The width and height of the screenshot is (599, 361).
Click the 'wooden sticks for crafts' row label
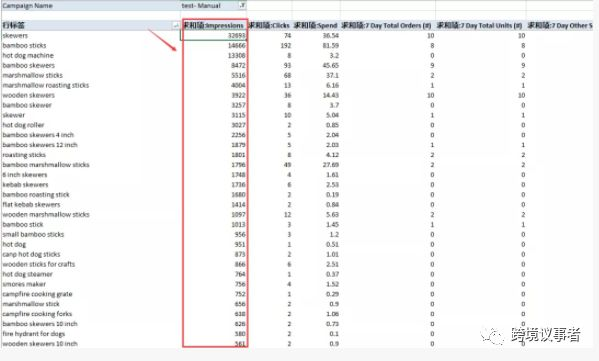[39, 264]
